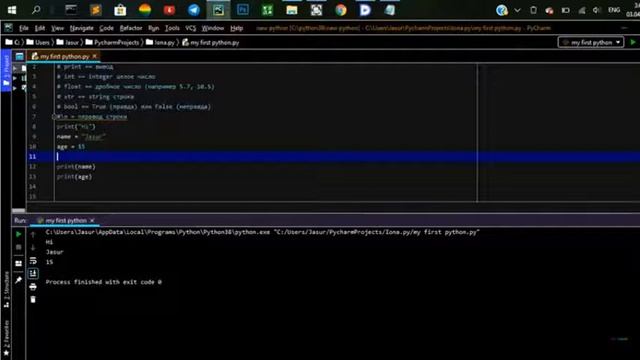Go up the stack trace with up arrow
Image resolution: width=640 pixels, height=360 pixels.
point(33,235)
